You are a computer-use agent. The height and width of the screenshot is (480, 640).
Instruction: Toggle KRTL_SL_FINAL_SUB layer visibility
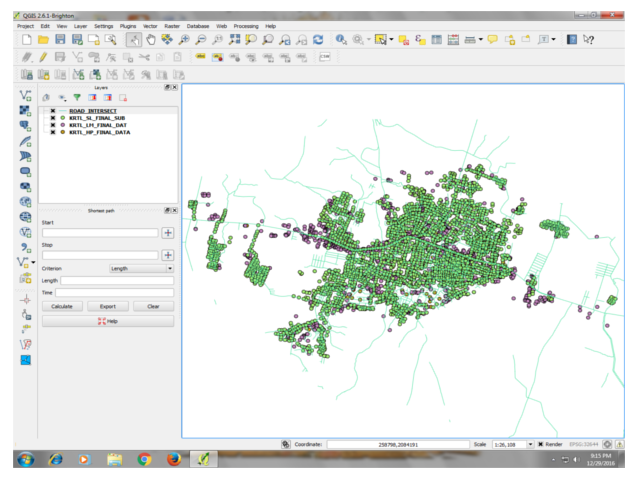(53, 118)
